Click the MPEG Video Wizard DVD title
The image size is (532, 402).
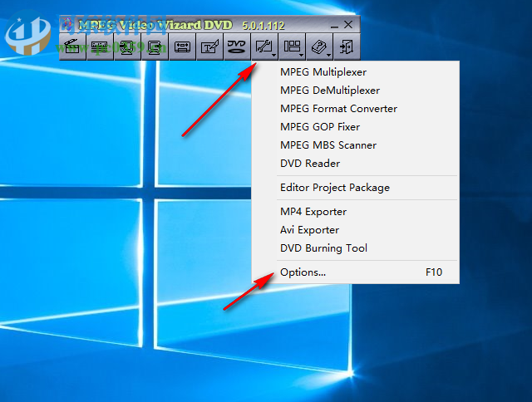[155, 25]
